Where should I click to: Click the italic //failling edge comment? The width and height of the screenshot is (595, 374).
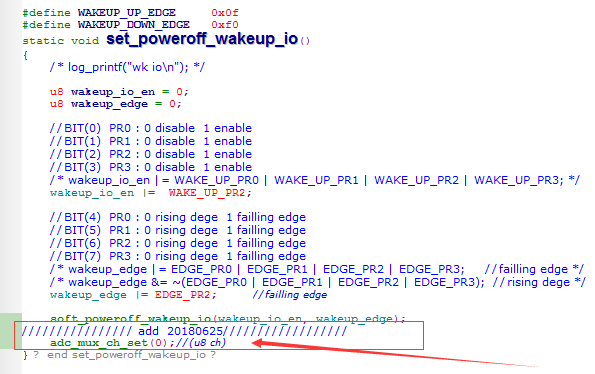[x=290, y=295]
